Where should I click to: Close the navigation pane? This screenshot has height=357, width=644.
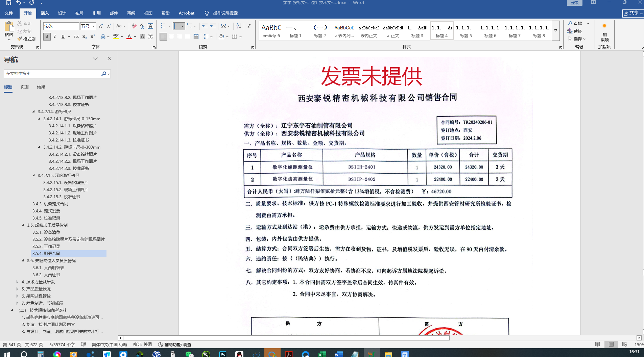click(x=109, y=58)
